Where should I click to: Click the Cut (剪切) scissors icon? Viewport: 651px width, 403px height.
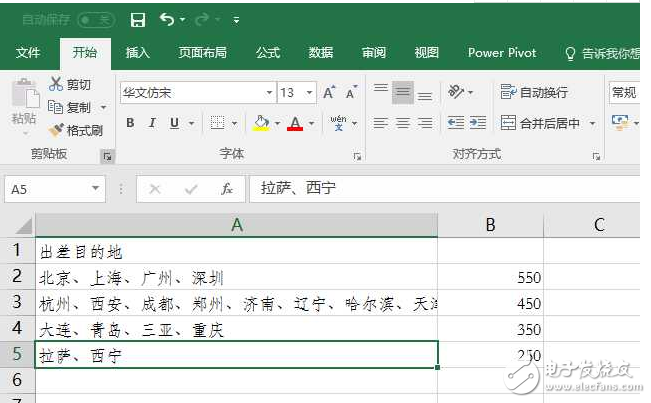56,85
